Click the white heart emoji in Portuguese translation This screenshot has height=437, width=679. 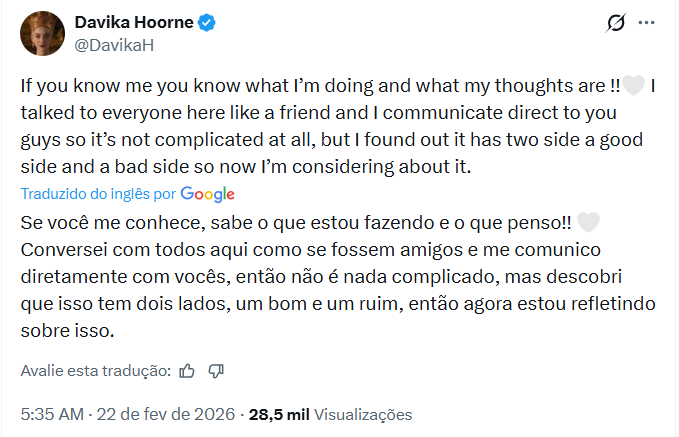coord(589,222)
